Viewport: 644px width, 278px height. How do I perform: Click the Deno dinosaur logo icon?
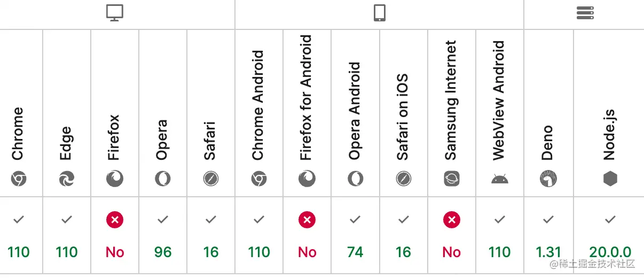(548, 179)
